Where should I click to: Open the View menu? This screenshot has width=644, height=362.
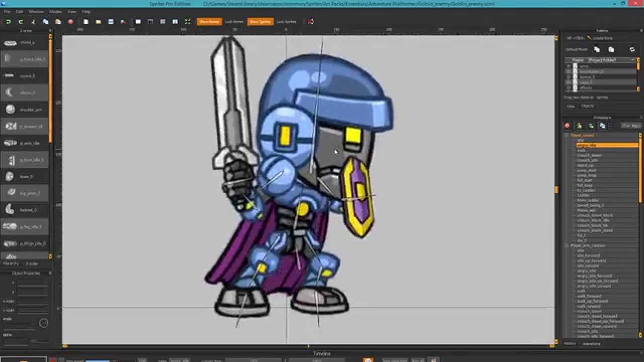[x=72, y=11]
